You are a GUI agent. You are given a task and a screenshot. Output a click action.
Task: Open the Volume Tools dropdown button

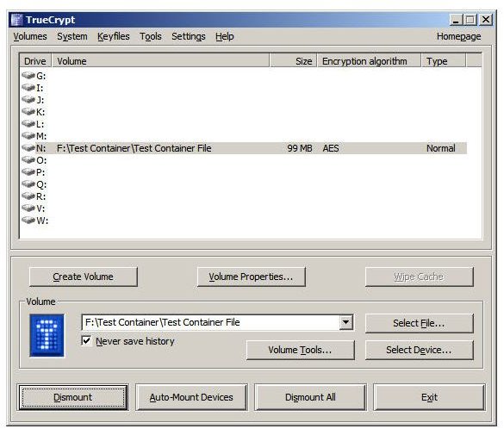300,350
